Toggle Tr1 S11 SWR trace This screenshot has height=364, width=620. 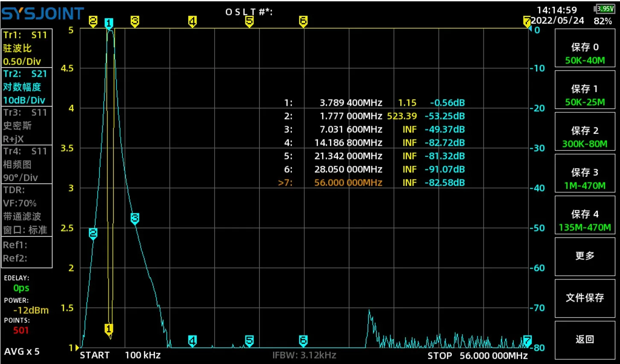(27, 48)
